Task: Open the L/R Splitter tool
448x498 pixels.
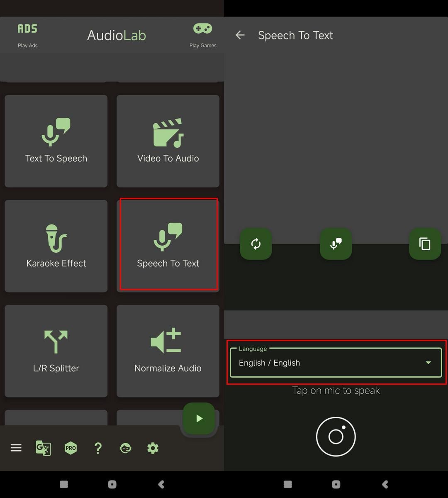Action: [x=56, y=351]
